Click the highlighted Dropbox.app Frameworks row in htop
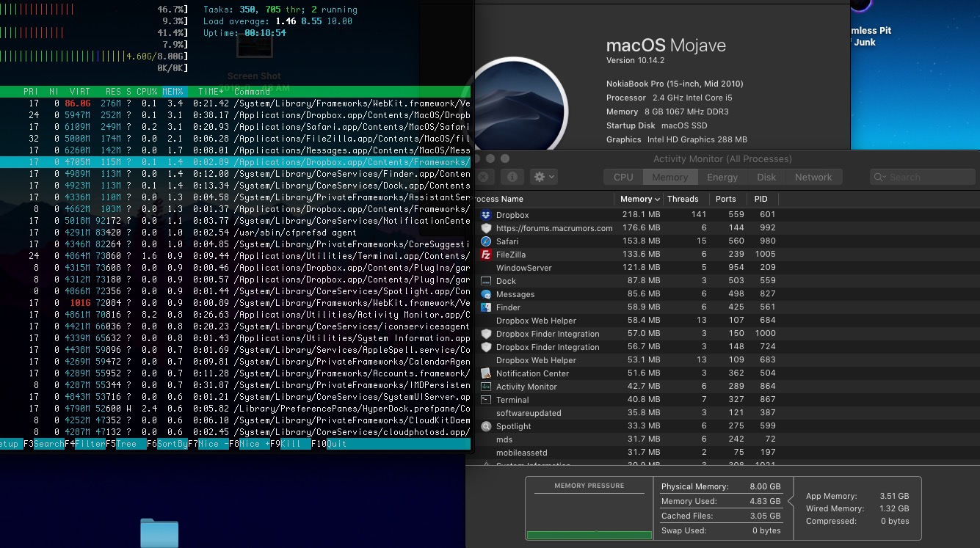Screen dimensions: 980x548 point(235,162)
